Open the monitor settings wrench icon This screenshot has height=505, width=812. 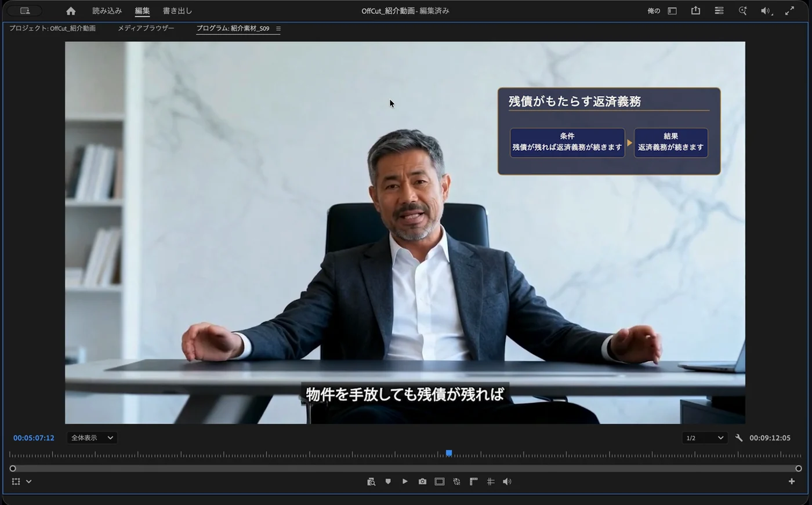pos(739,438)
